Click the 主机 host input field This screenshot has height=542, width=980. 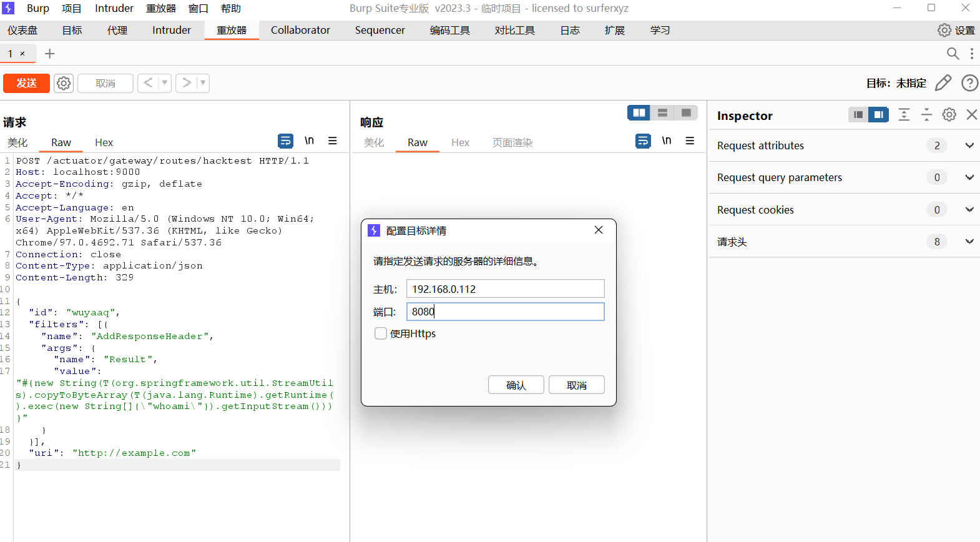[506, 288]
